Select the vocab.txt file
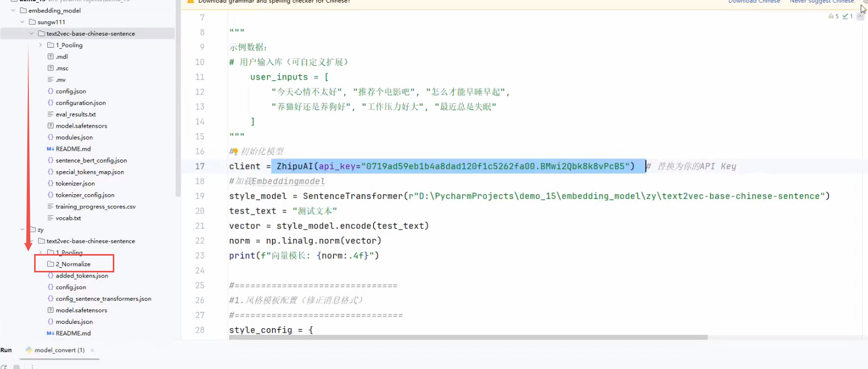This screenshot has width=868, height=369. pyautogui.click(x=68, y=218)
